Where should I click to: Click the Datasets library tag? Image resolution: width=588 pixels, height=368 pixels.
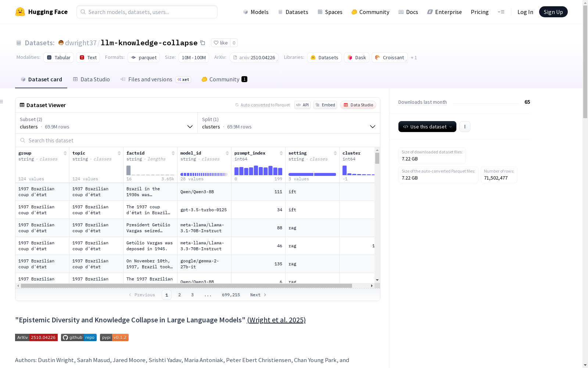(x=325, y=57)
